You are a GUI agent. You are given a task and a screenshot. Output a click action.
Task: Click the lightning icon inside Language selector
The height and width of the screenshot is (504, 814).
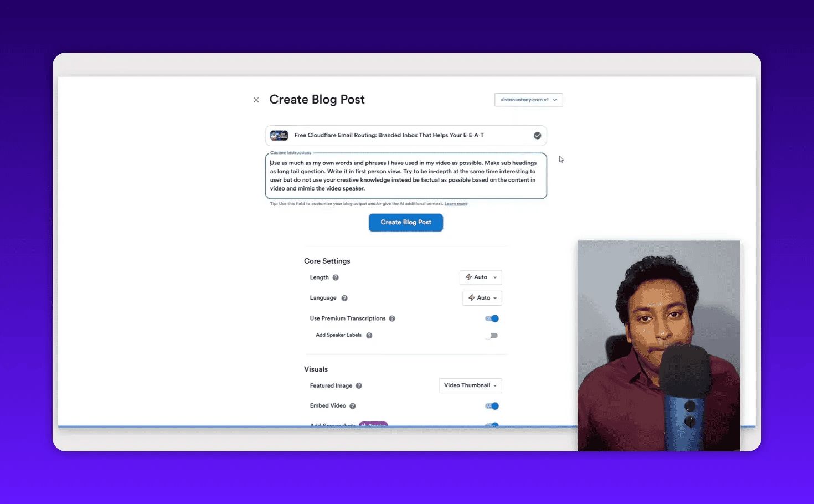tap(471, 298)
